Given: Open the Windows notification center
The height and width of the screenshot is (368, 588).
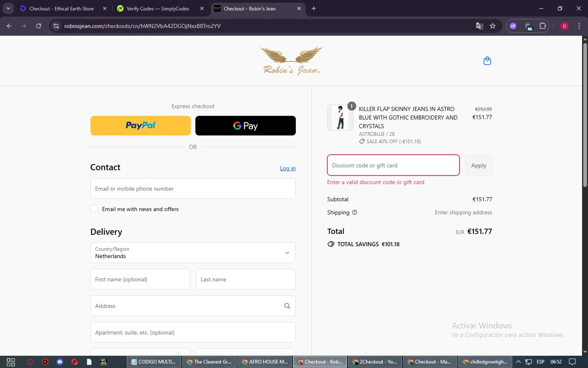Looking at the screenshot, I should click(572, 362).
